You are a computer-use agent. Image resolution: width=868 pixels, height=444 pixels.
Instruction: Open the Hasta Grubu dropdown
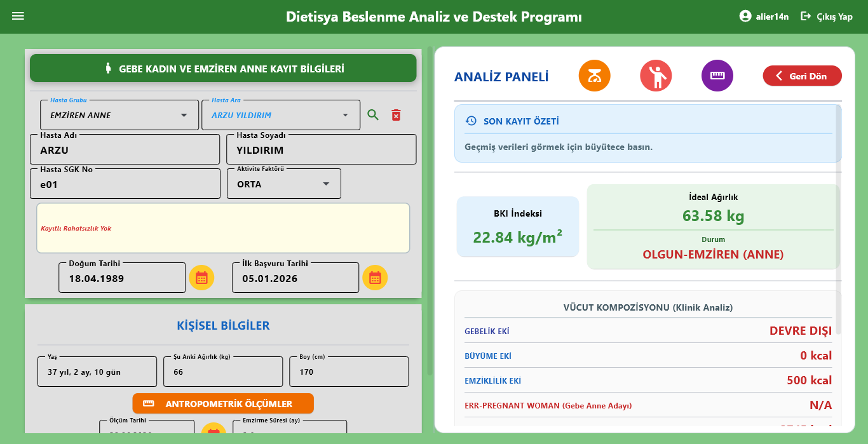click(119, 115)
